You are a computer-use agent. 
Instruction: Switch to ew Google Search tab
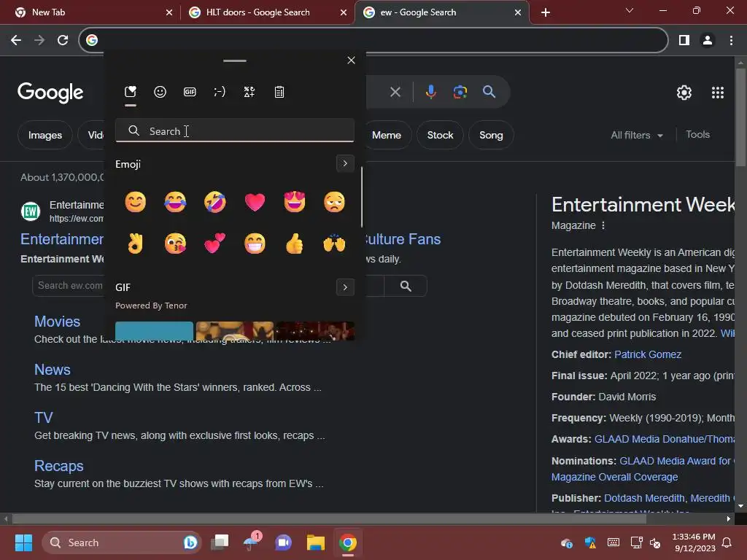(441, 12)
